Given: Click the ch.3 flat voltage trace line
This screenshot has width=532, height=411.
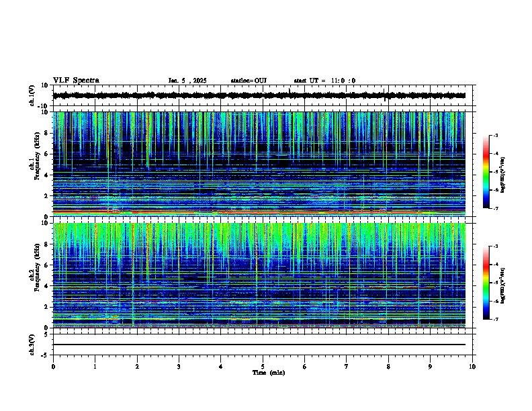Looking at the screenshot, I should [x=259, y=345].
